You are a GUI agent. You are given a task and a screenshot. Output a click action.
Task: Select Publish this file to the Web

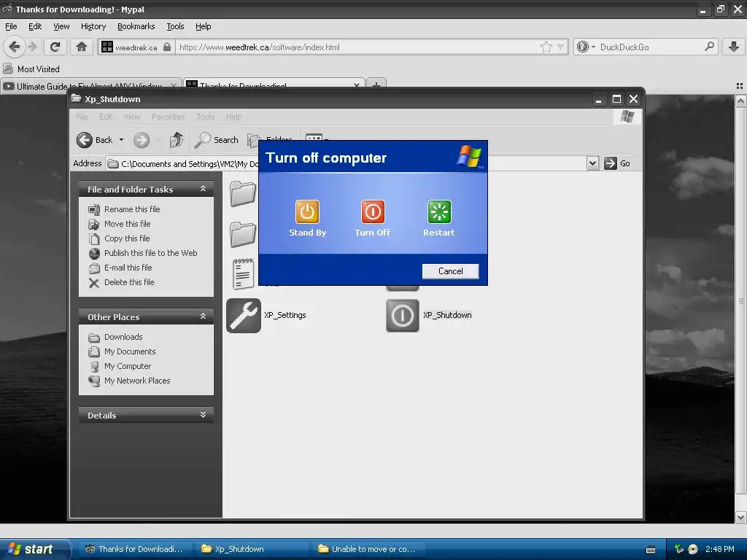tap(150, 253)
